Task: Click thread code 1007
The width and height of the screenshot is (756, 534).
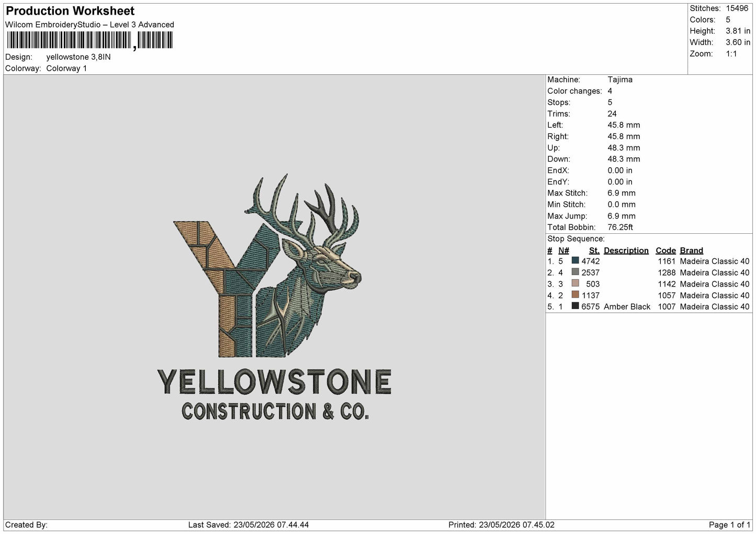Action: click(x=667, y=306)
